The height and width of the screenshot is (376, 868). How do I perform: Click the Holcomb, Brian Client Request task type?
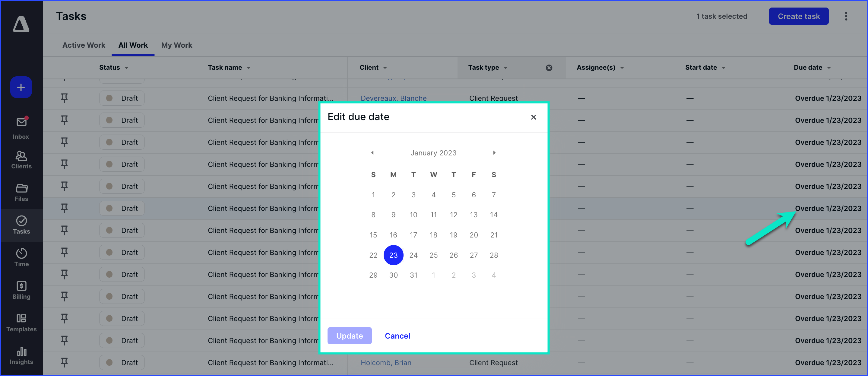[493, 362]
